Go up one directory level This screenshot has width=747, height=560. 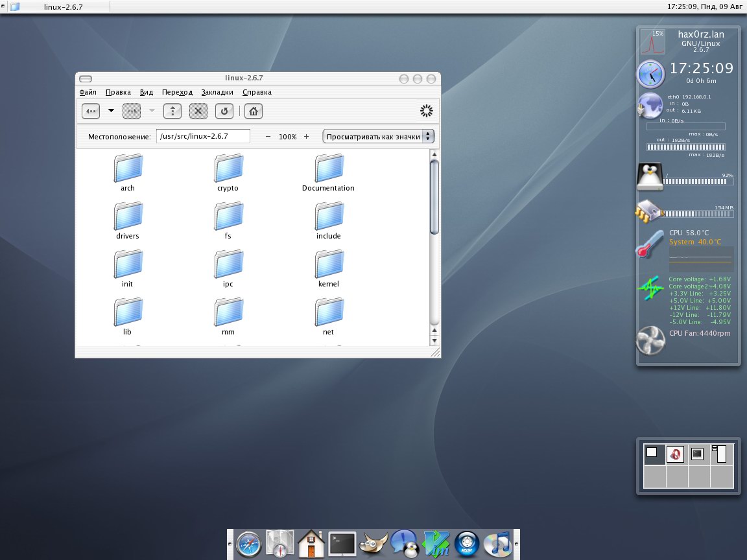[172, 111]
